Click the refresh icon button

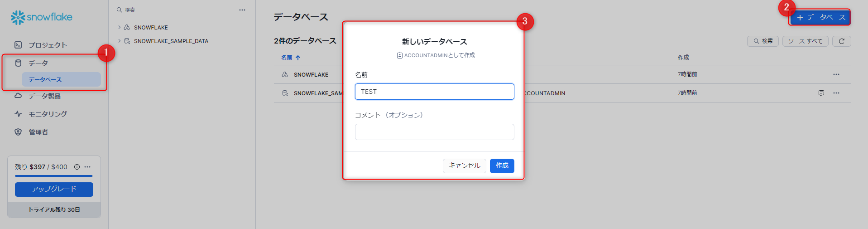point(841,41)
